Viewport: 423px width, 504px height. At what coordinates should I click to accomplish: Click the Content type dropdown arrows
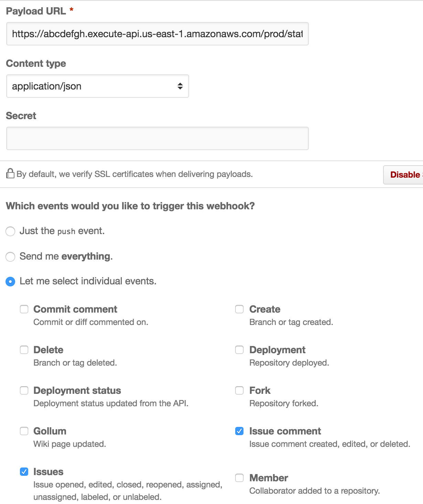[x=180, y=86]
